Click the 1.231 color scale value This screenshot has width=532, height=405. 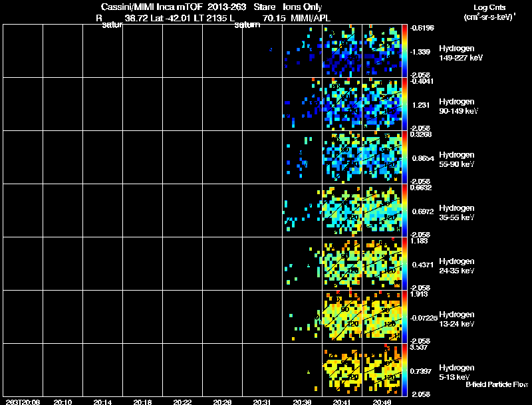tap(421, 105)
